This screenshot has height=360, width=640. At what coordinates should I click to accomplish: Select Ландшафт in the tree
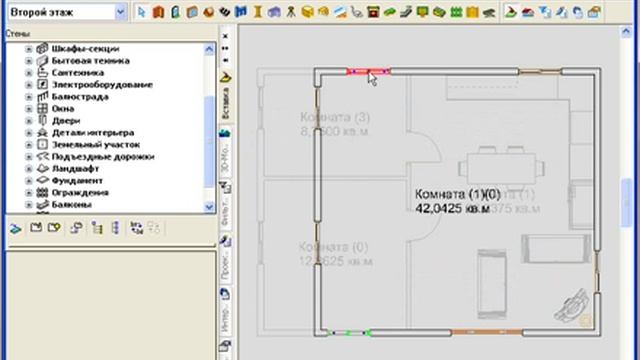pyautogui.click(x=76, y=169)
